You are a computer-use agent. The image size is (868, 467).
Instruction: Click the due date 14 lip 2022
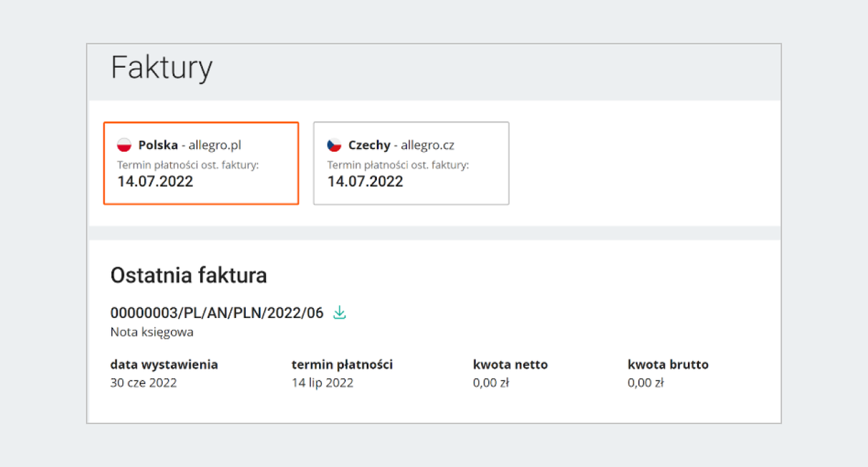pyautogui.click(x=322, y=383)
